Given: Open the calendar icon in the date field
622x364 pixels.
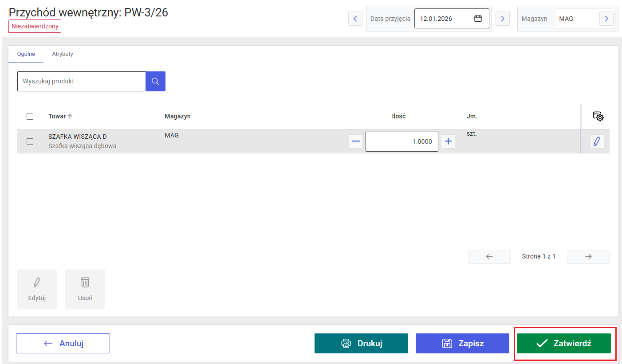Looking at the screenshot, I should [478, 19].
